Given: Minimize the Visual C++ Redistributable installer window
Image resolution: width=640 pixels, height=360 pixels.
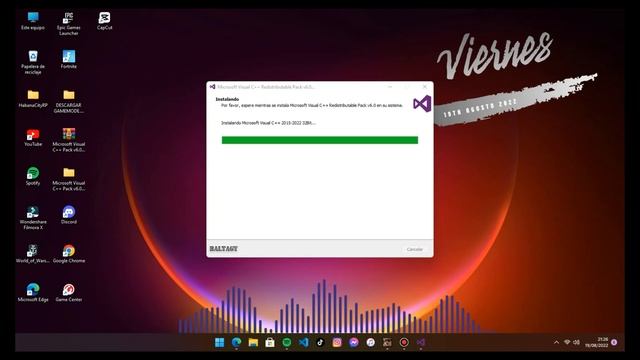Looking at the screenshot, I should click(390, 87).
